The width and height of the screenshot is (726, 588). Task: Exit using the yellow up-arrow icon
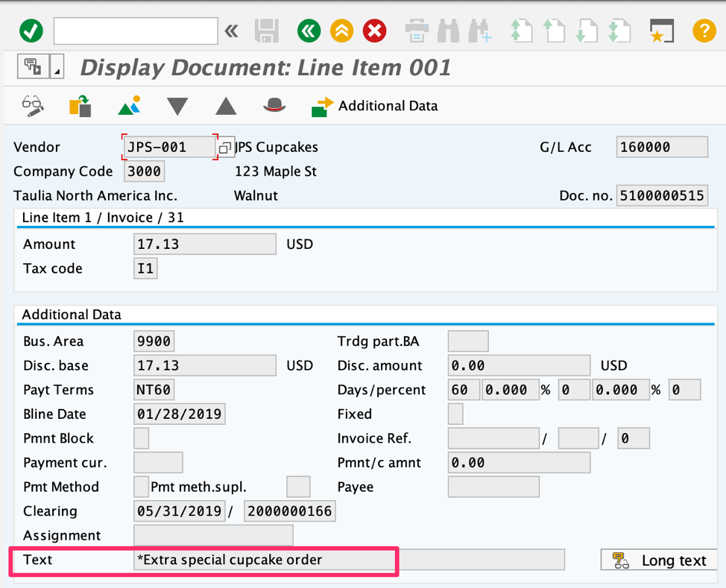point(341,31)
